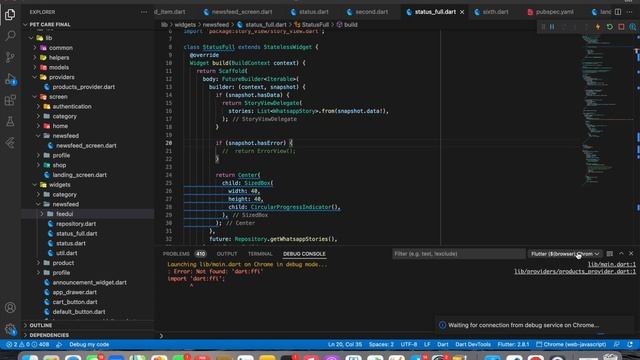Open the Extensions view
640x360 pixels.
tap(10, 100)
